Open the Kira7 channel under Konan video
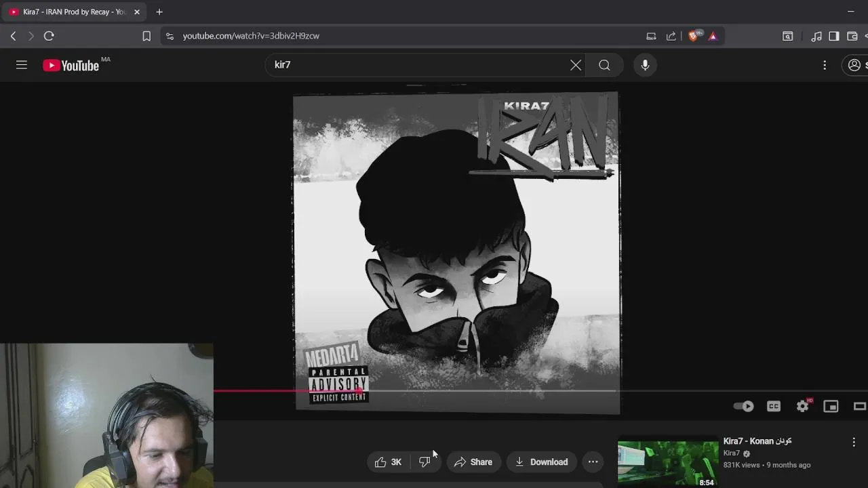The width and height of the screenshot is (868, 488). tap(731, 453)
